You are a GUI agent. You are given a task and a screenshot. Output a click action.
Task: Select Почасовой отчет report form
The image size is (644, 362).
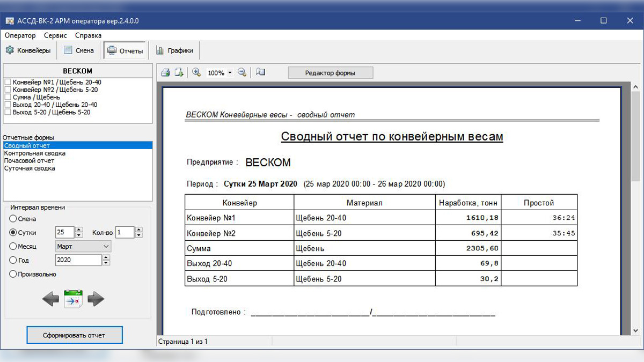point(78,161)
